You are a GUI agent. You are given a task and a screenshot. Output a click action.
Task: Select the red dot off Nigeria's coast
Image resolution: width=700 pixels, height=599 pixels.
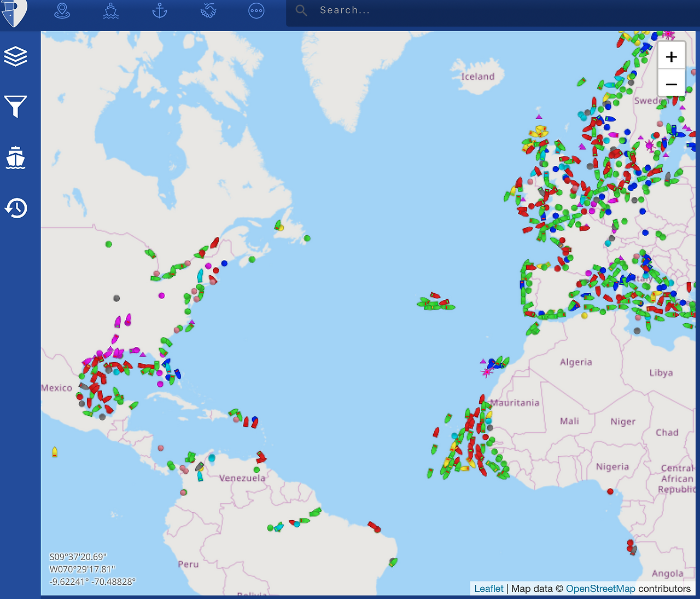[x=610, y=491]
